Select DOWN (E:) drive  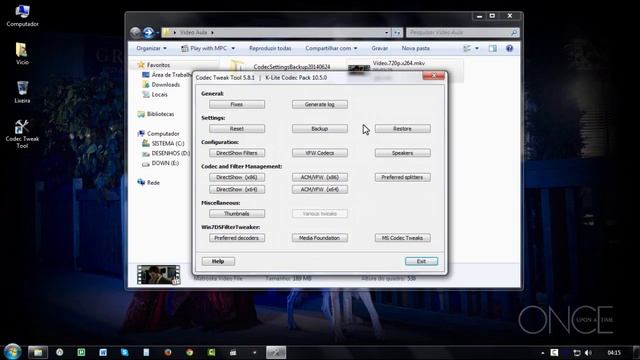click(x=165, y=163)
